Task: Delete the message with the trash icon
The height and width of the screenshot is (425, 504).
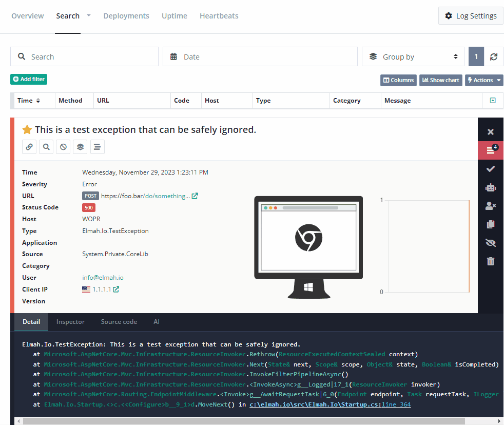Action: click(x=491, y=261)
